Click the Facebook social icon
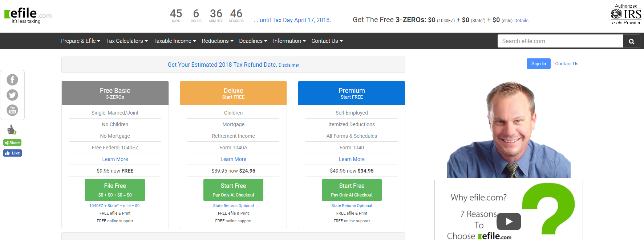The image size is (644, 240). pyautogui.click(x=12, y=80)
